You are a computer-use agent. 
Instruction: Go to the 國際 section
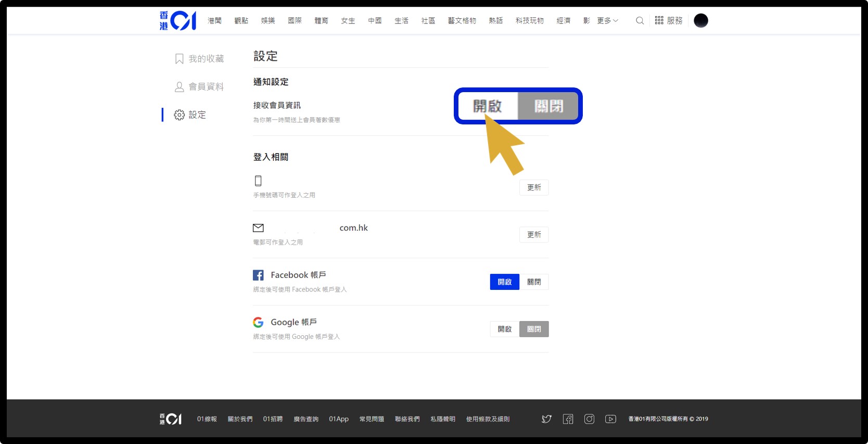[295, 21]
